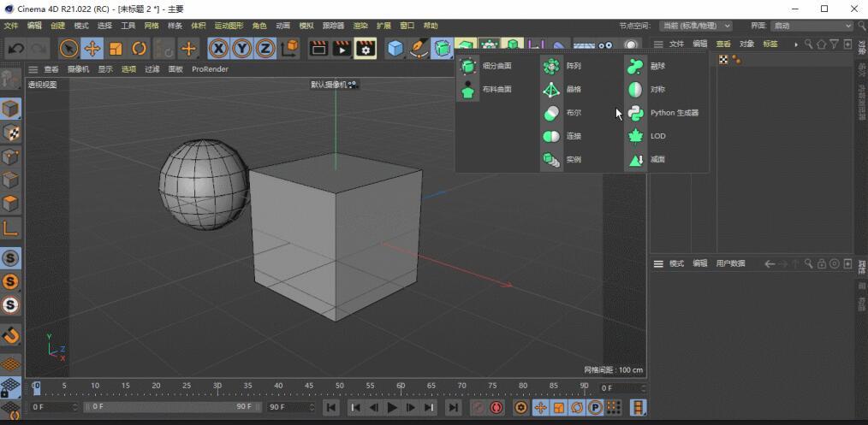Open the 运动图形 (MoGraph) menu

click(x=229, y=26)
